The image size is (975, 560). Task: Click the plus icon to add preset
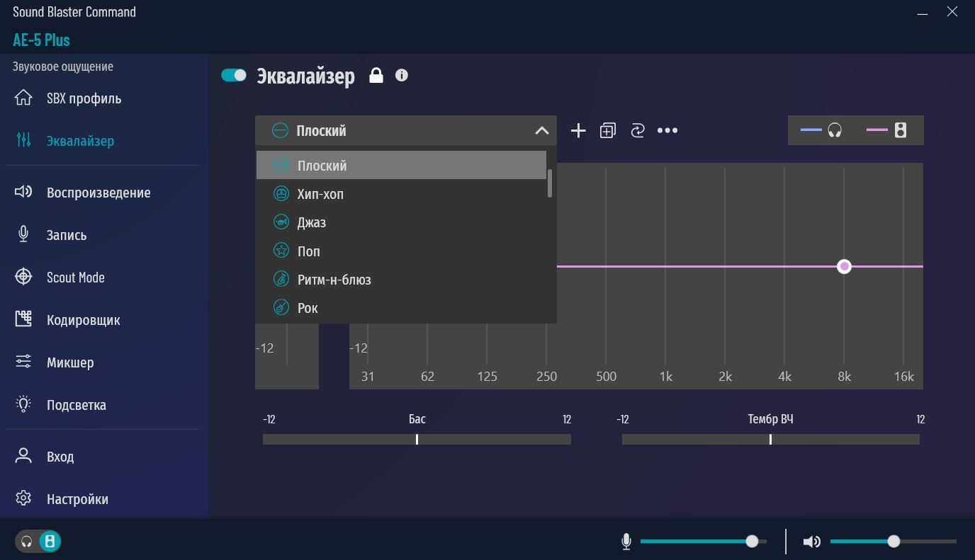point(578,130)
